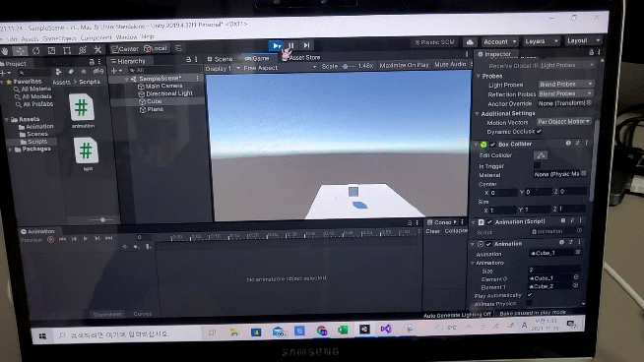The width and height of the screenshot is (644, 362).
Task: Open custom editor tools icon
Action: (97, 50)
